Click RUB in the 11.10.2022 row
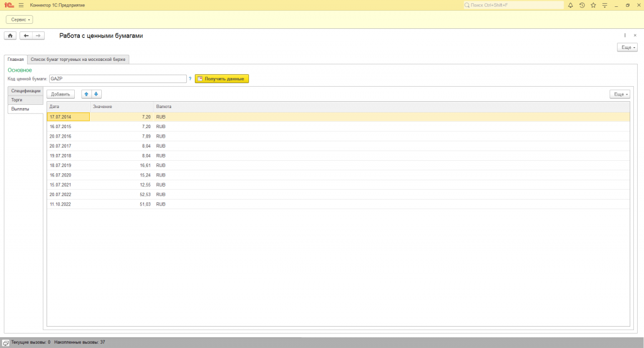The height and width of the screenshot is (348, 644). [x=160, y=204]
